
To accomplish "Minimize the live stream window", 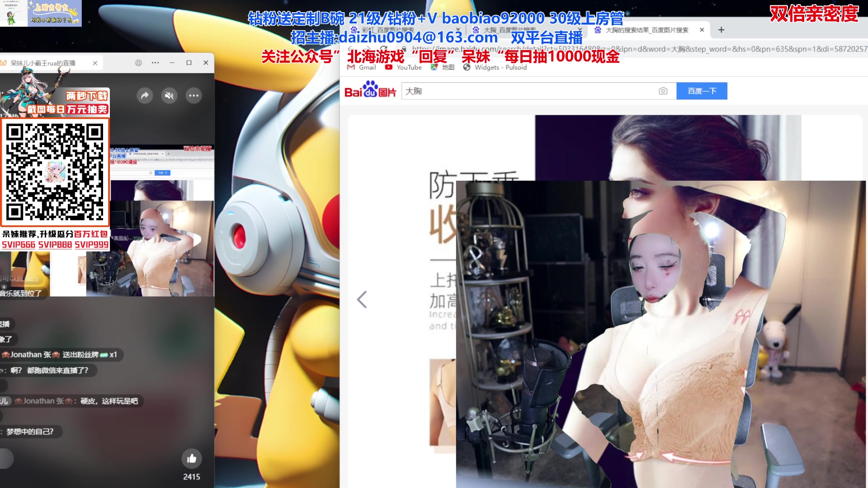I will pyautogui.click(x=172, y=63).
